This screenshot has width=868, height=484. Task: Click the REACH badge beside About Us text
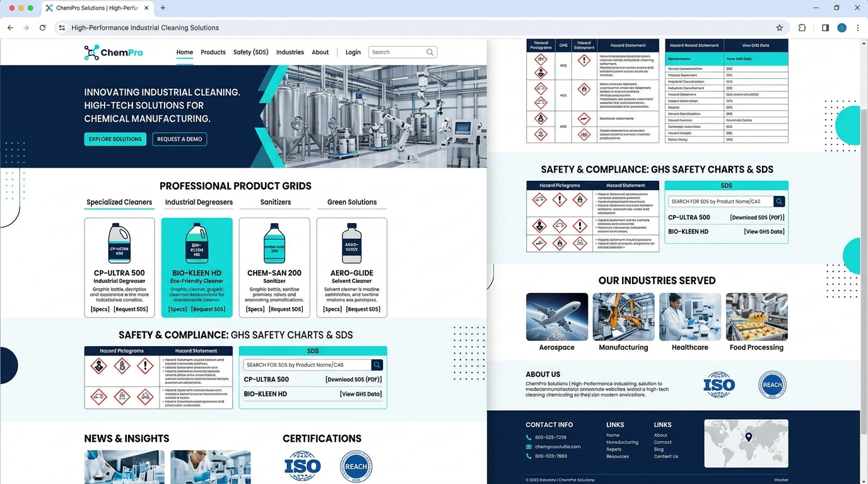772,385
